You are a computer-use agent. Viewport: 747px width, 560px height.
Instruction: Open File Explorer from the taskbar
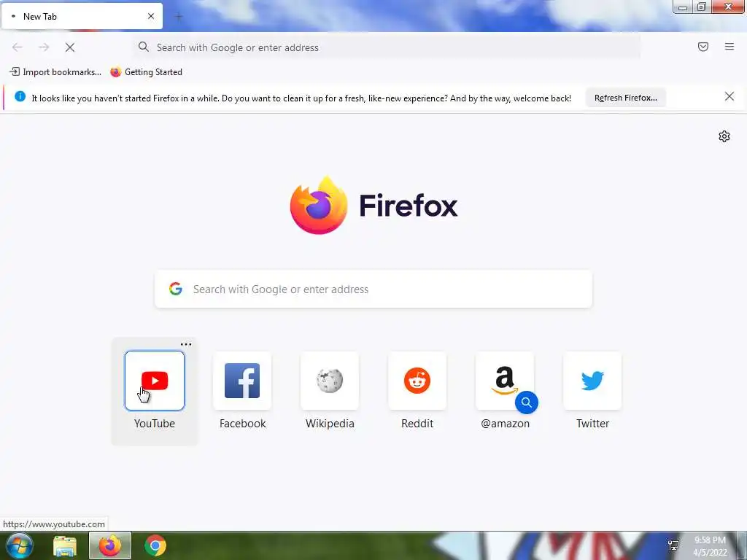point(65,546)
